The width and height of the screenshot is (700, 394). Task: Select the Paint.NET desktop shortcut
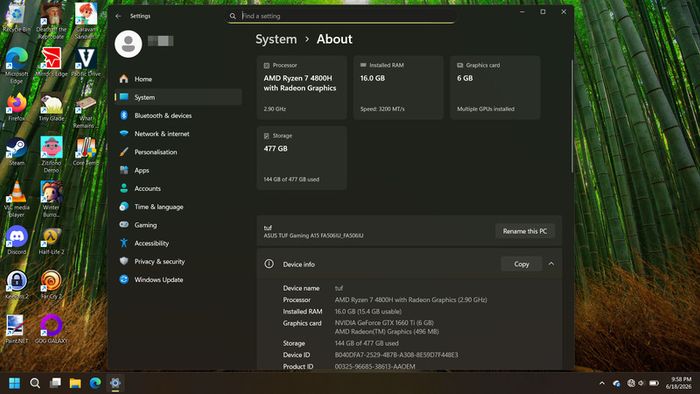point(17,329)
